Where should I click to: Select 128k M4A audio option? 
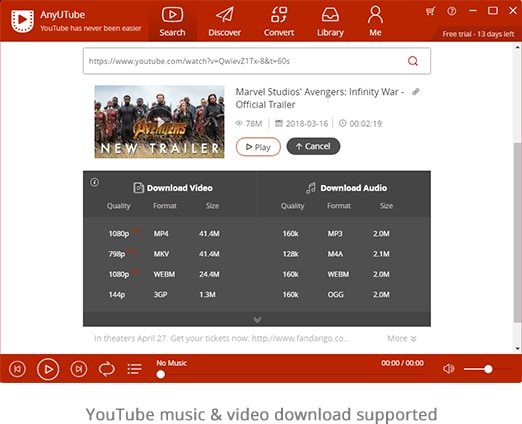336,254
